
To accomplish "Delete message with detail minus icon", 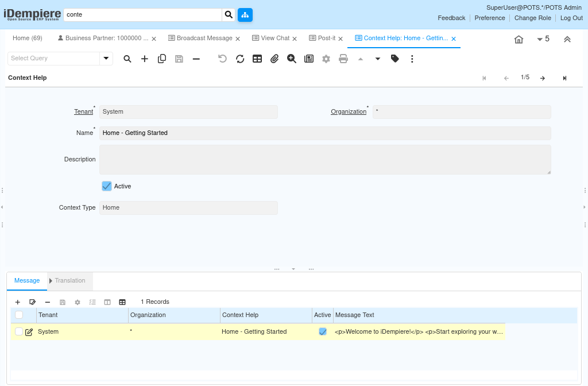I will click(48, 302).
